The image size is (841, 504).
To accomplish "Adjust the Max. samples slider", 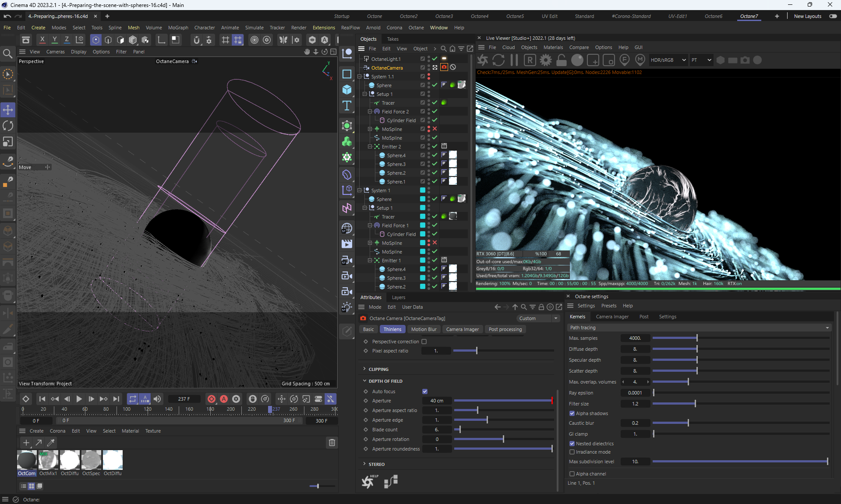I will (696, 338).
